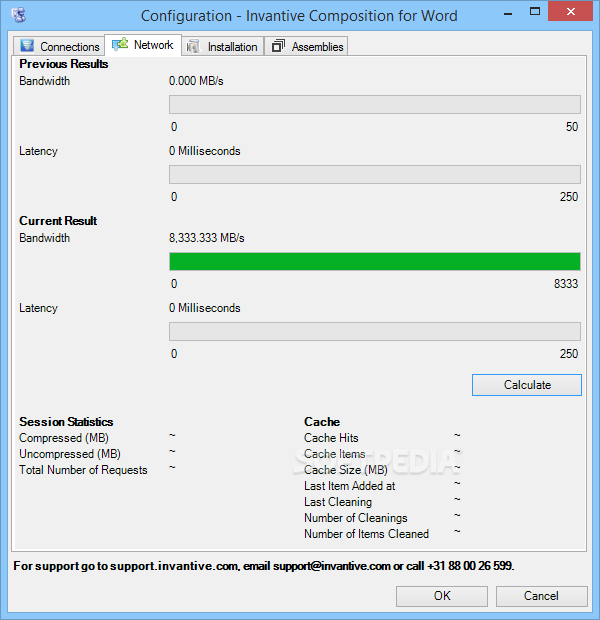Click the Previous Results bandwidth progress bar
Screen dimensions: 600x620
(x=375, y=104)
